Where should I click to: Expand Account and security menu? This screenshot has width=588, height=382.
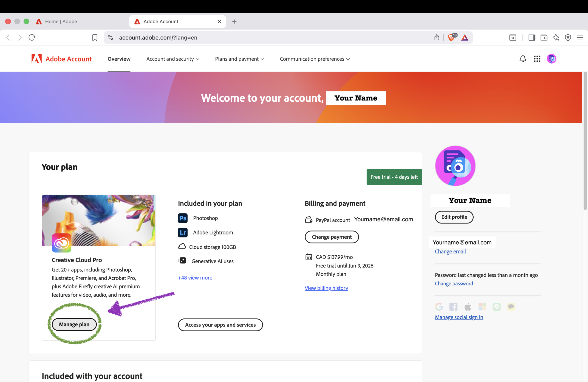point(173,59)
